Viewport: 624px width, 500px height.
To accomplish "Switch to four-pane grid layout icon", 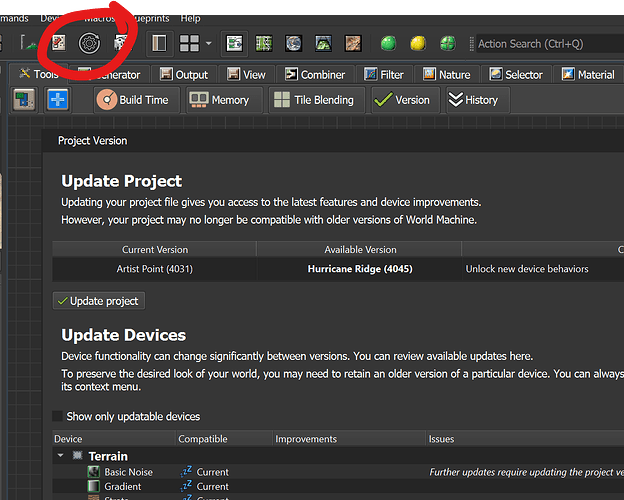I will [189, 43].
